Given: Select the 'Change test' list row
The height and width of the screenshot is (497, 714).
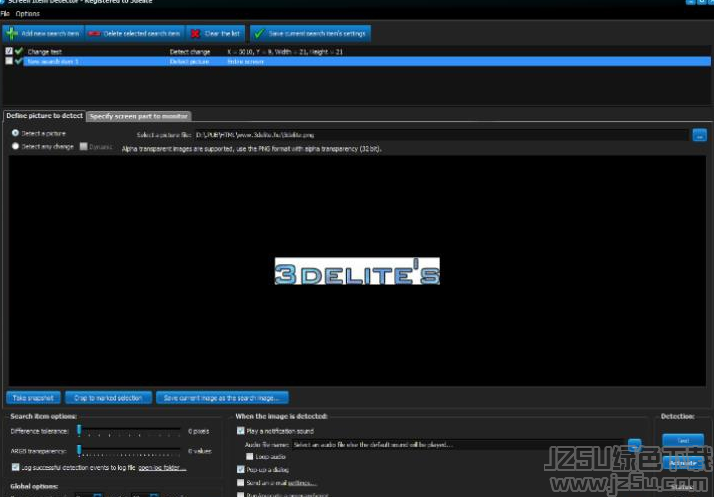Looking at the screenshot, I should pyautogui.click(x=357, y=51).
